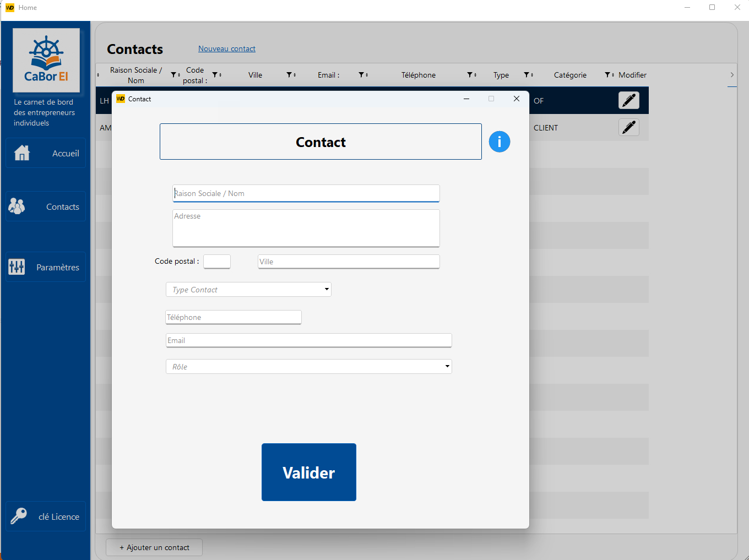The image size is (749, 560).
Task: Open the clé Licence sidebar item
Action: click(x=46, y=516)
